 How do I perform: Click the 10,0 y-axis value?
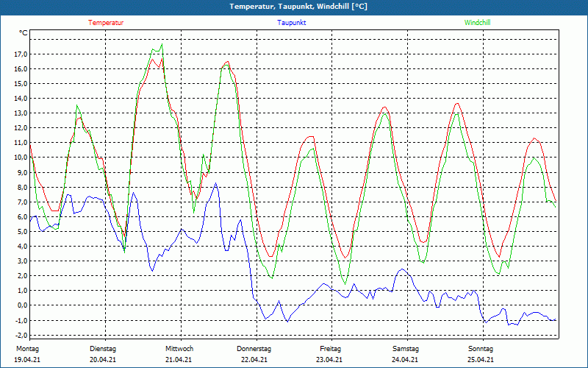point(21,158)
